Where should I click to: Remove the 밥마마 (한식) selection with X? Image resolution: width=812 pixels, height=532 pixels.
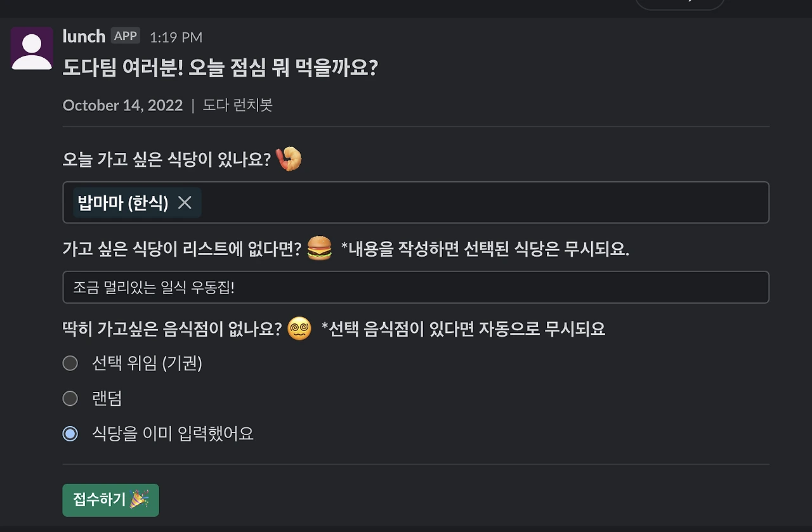[185, 202]
